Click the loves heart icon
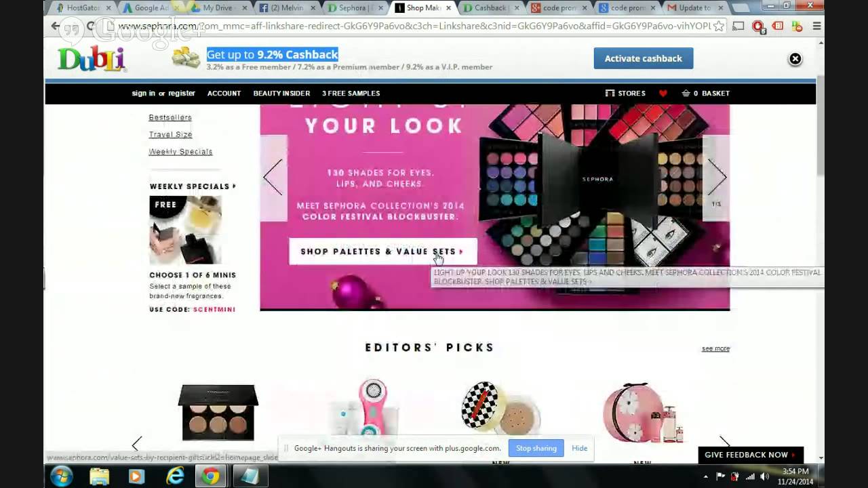The height and width of the screenshot is (488, 868). [x=663, y=94]
